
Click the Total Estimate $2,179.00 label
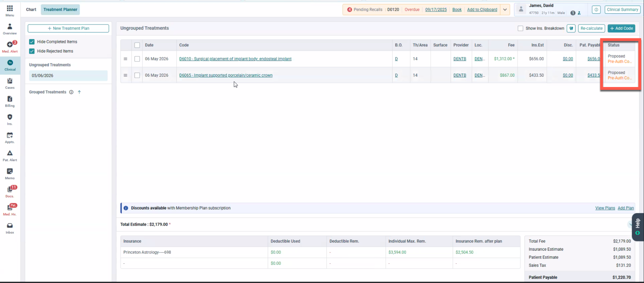[x=144, y=224]
